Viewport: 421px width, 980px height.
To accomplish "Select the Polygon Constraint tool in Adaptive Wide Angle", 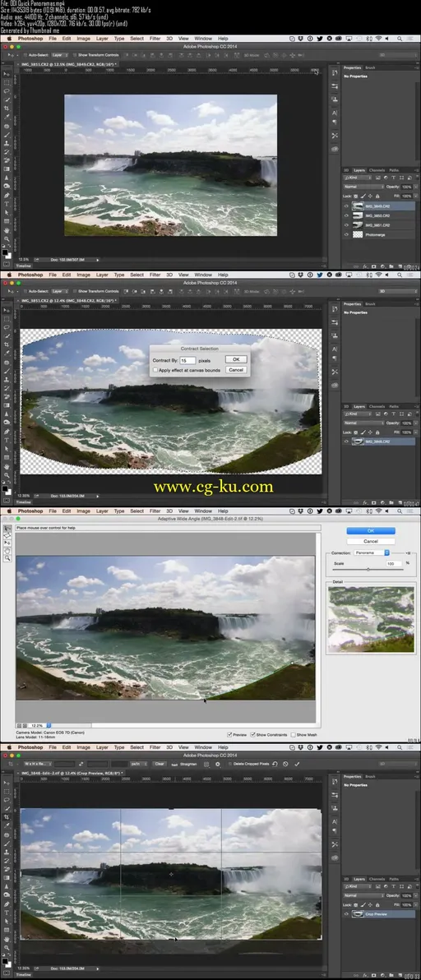I will click(7, 536).
